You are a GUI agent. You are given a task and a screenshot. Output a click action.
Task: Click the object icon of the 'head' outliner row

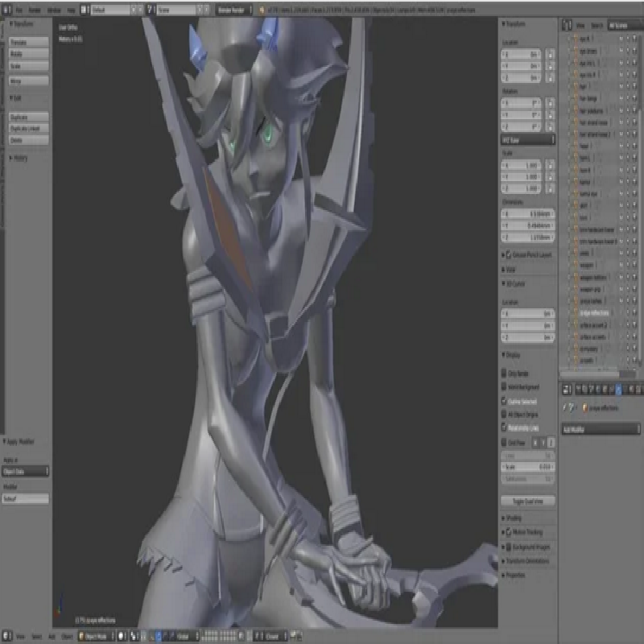[575, 146]
